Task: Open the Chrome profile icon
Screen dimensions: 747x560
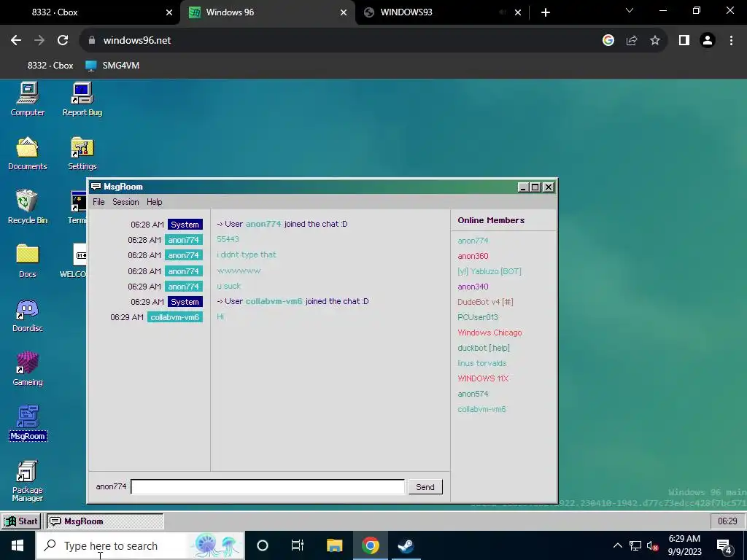Action: [x=708, y=40]
